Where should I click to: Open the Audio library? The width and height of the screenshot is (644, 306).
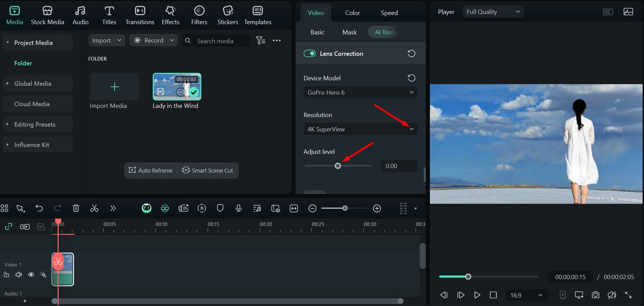point(80,16)
